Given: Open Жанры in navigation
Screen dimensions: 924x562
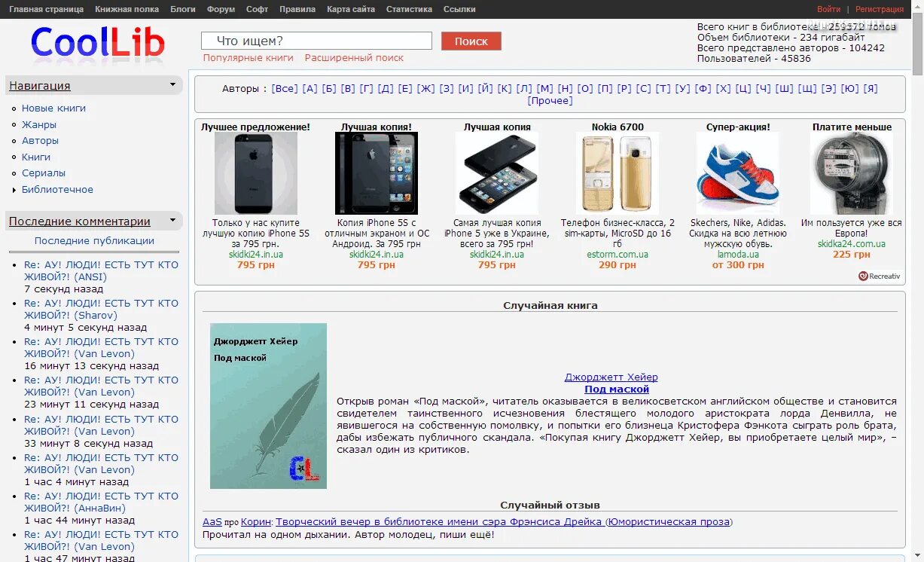Looking at the screenshot, I should click(39, 125).
